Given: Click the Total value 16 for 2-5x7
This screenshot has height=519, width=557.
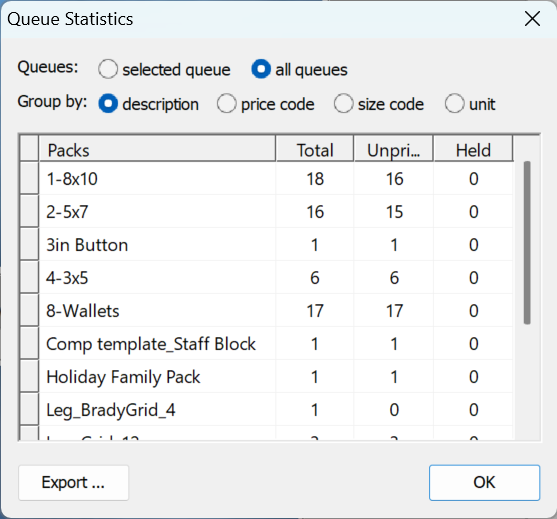Looking at the screenshot, I should 315,211.
